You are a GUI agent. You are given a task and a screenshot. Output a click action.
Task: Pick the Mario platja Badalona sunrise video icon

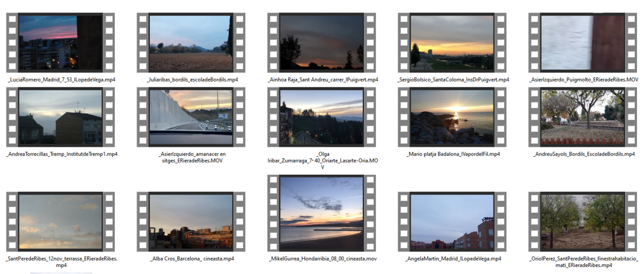coord(452,117)
